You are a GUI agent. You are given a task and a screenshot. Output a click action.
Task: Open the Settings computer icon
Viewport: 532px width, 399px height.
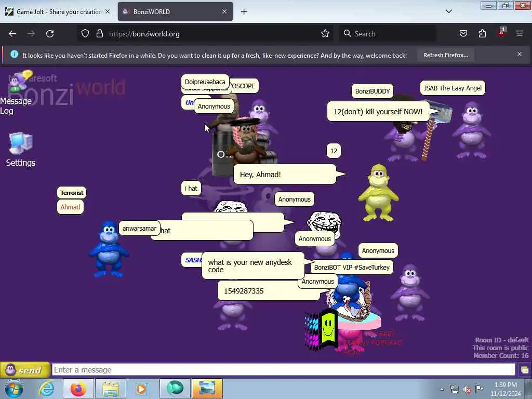(x=21, y=149)
